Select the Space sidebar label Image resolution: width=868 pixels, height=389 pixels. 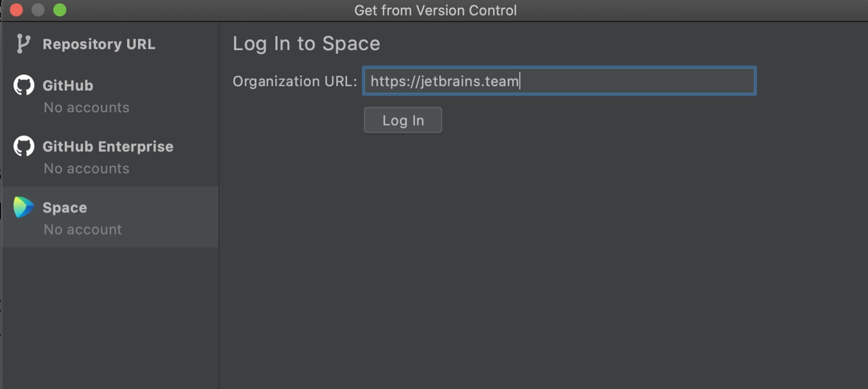pyautogui.click(x=65, y=207)
